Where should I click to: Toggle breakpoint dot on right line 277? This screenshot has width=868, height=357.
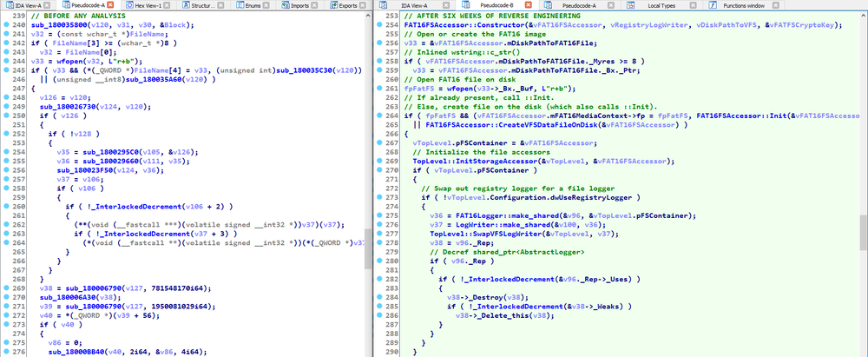coord(382,234)
